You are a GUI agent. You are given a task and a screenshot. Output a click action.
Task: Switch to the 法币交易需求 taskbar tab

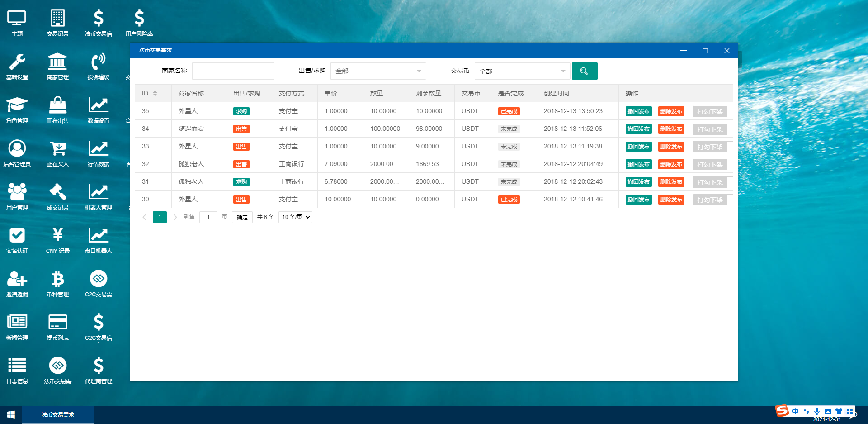[x=57, y=414]
